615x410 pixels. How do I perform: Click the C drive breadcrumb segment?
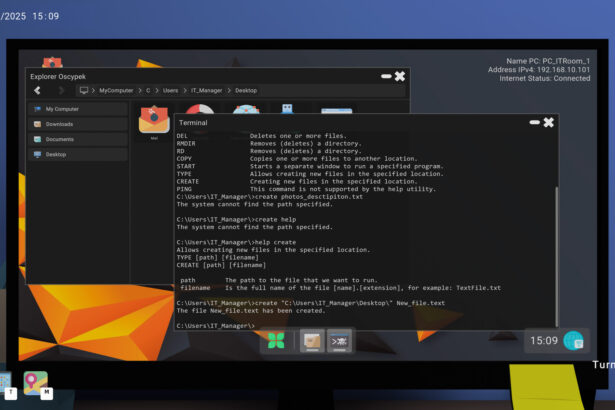pyautogui.click(x=148, y=90)
